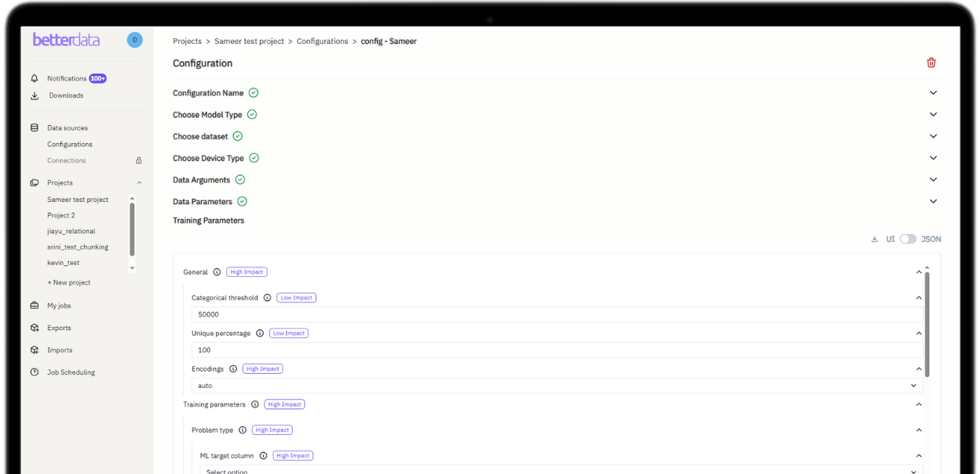Viewport: 980px width, 474px height.
Task: Expand the Choose Device Type section chevron
Action: point(933,158)
